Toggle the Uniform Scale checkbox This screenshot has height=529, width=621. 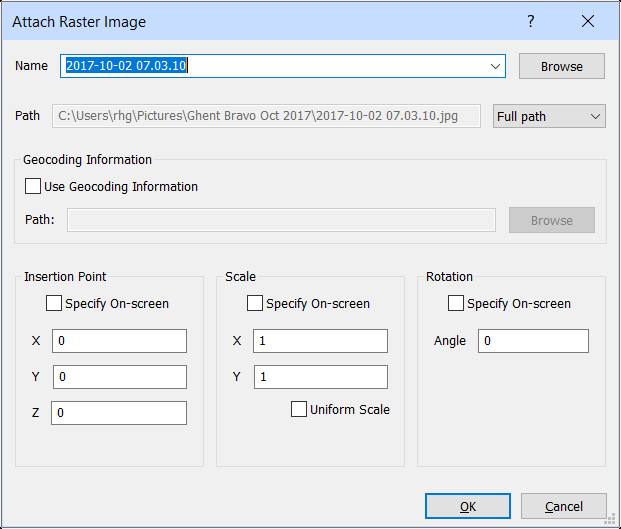[299, 409]
